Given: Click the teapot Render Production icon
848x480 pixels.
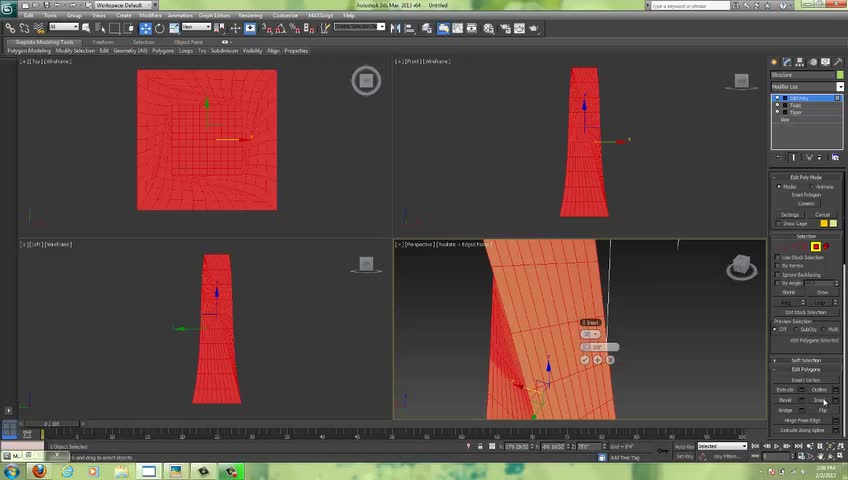Looking at the screenshot, I should pyautogui.click(x=534, y=28).
